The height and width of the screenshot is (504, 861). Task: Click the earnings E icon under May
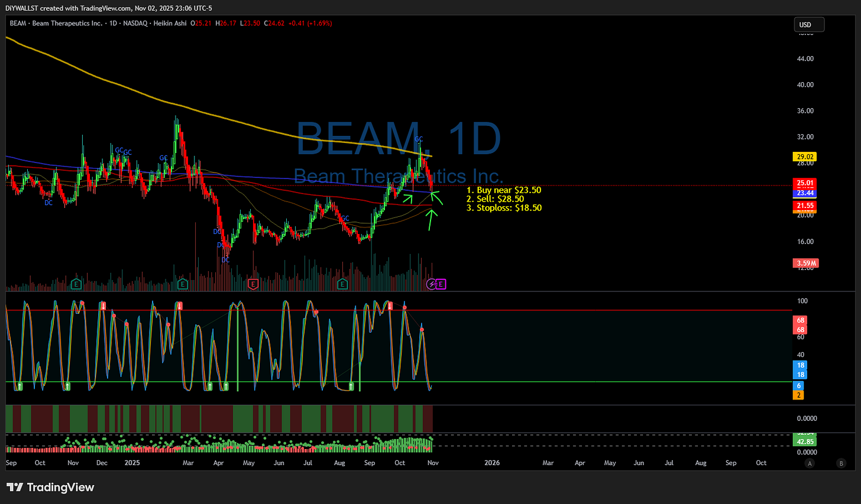pos(253,284)
